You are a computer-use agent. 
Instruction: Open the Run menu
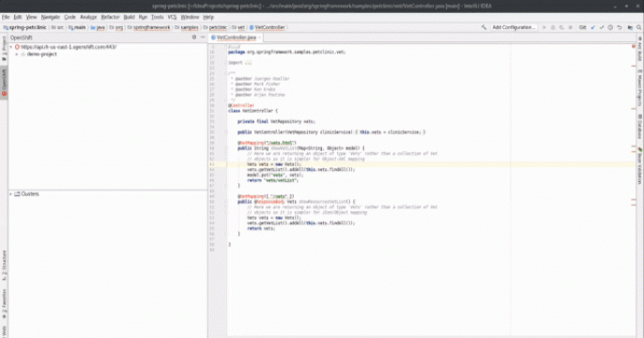click(143, 17)
